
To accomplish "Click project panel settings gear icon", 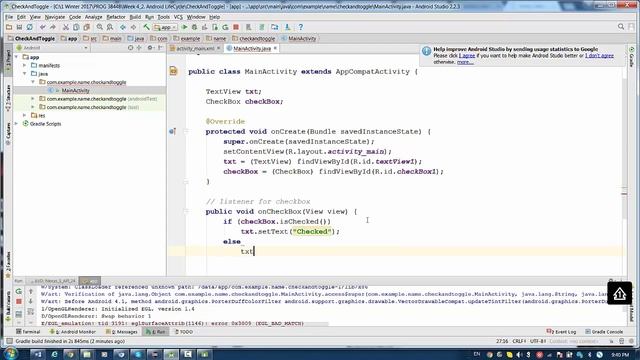I will [x=150, y=48].
